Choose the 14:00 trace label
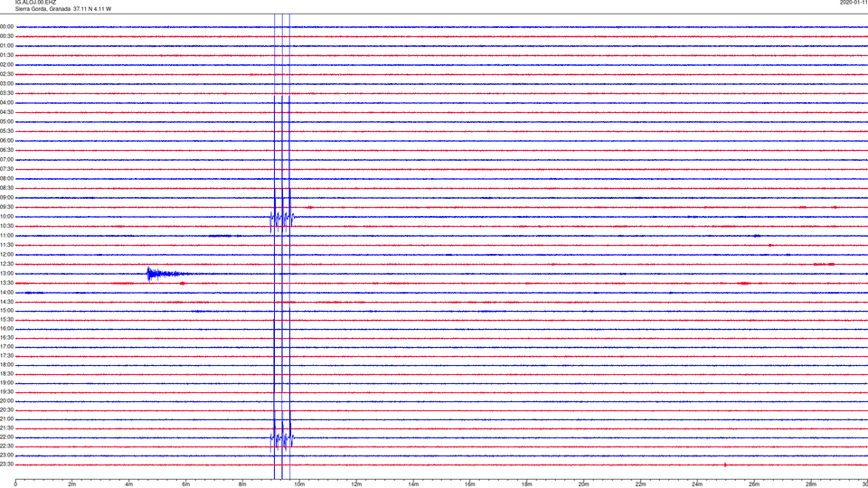 [6, 292]
